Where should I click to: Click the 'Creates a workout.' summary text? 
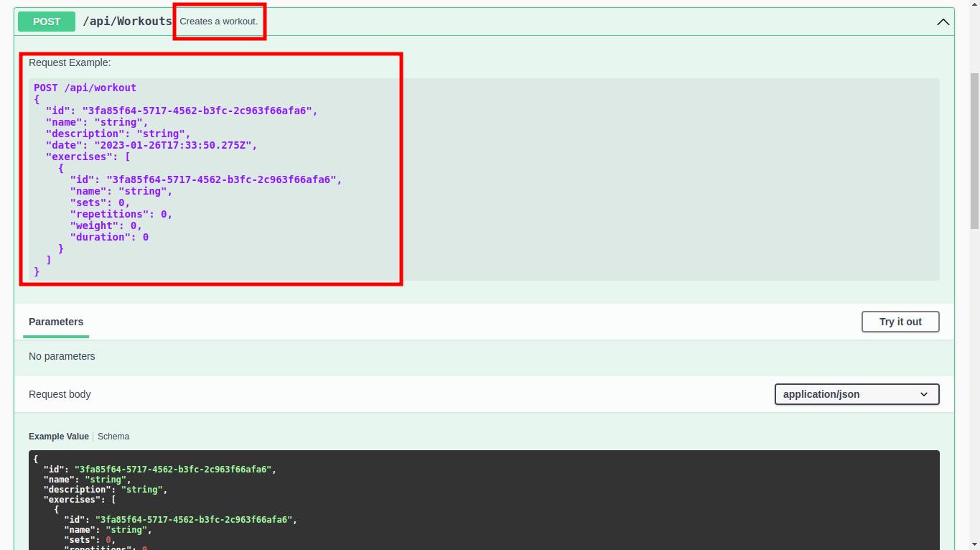(218, 22)
